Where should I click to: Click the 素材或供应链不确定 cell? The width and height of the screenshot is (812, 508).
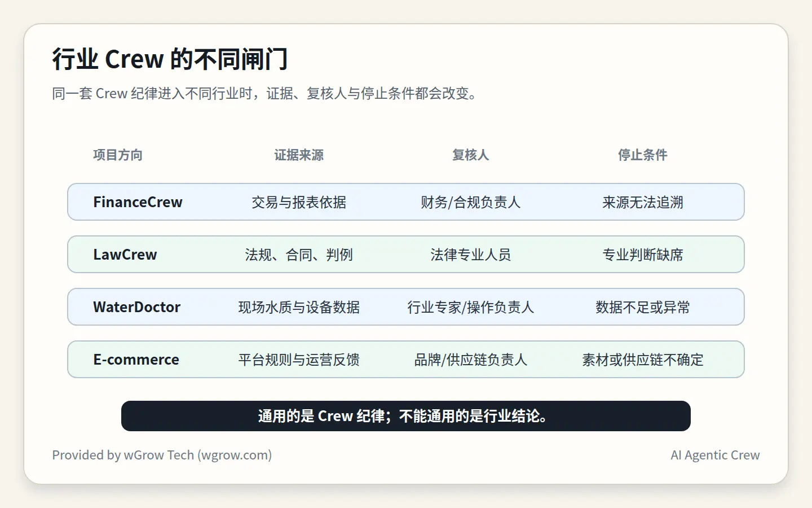(643, 360)
